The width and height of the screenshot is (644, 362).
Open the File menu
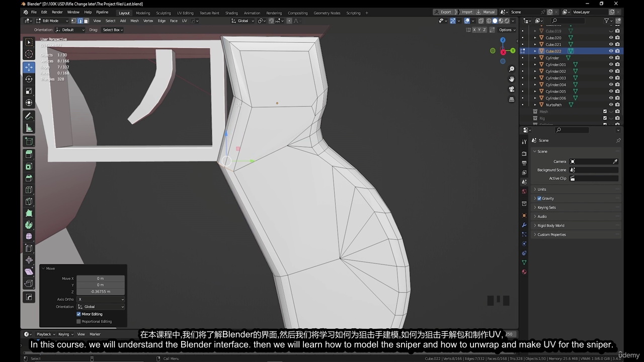[34, 12]
